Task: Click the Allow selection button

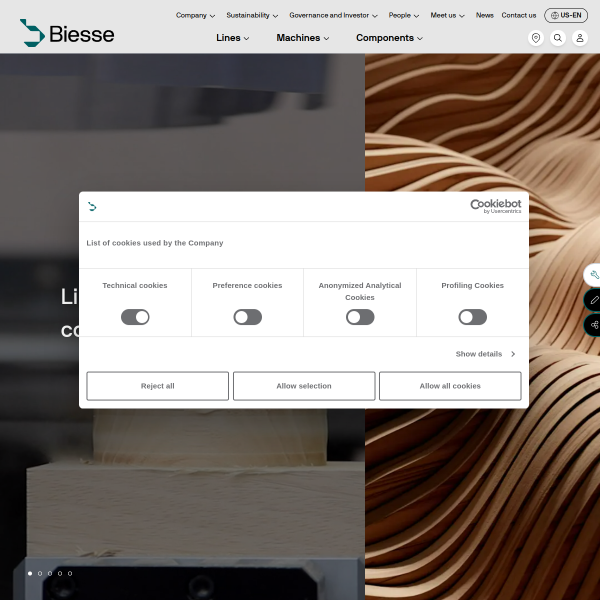Action: 304,386
